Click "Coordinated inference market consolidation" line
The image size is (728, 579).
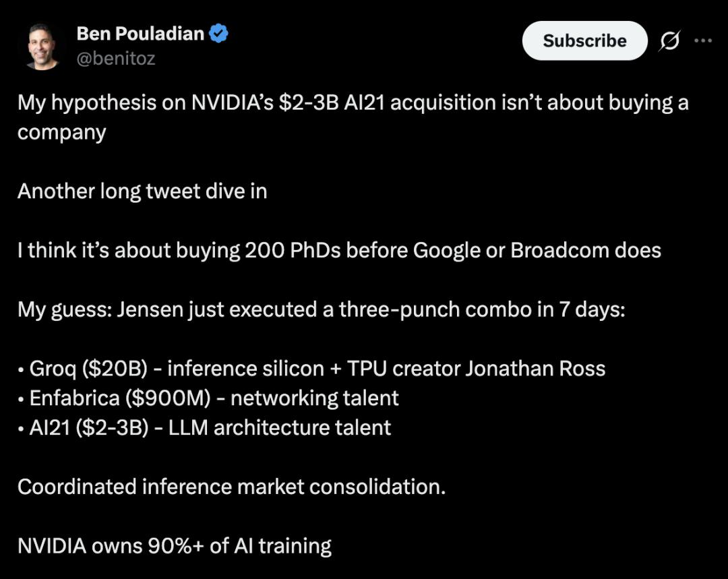click(x=231, y=487)
